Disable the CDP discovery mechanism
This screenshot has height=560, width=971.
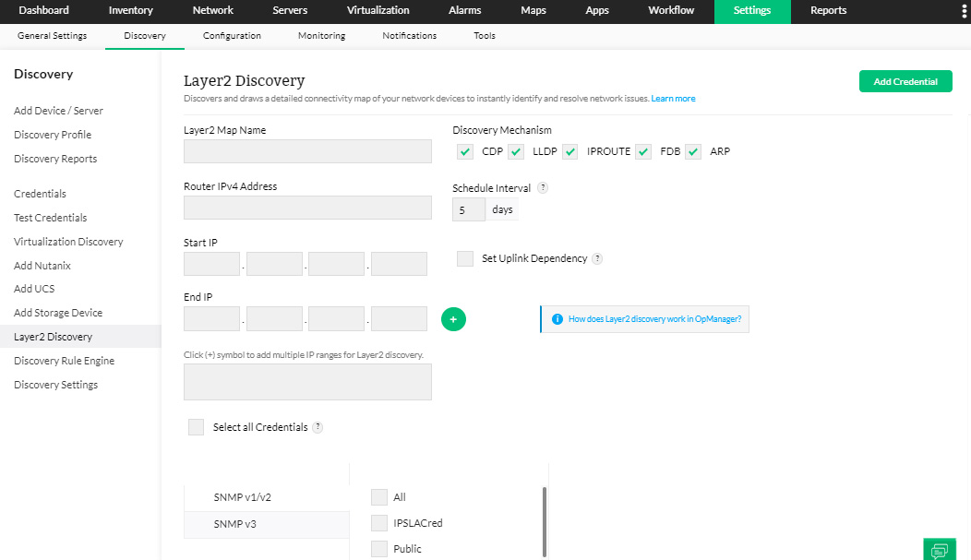(x=464, y=151)
